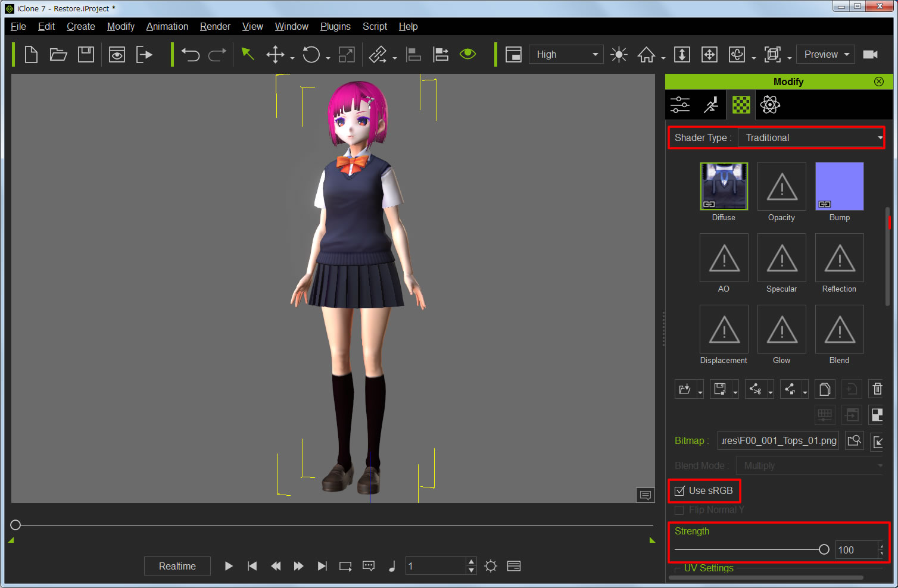The image size is (898, 588).
Task: Select the Blend texture slot
Action: click(840, 329)
